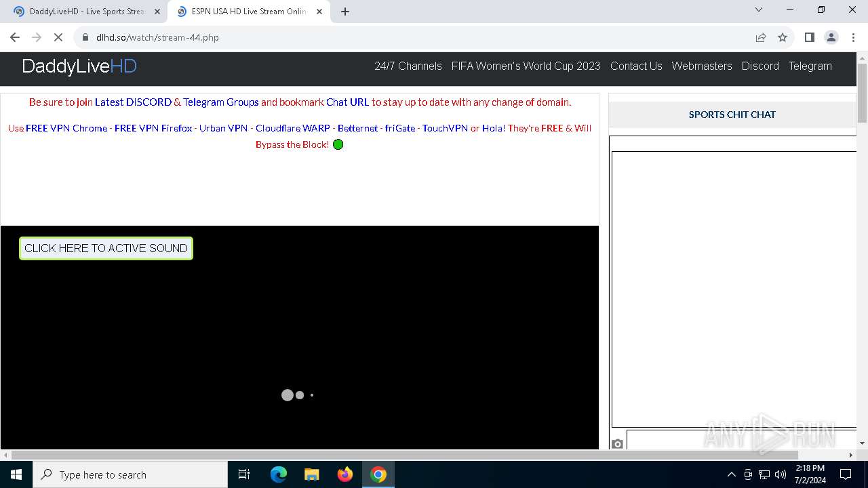This screenshot has width=868, height=488.
Task: Open Task View icon
Action: point(244,474)
